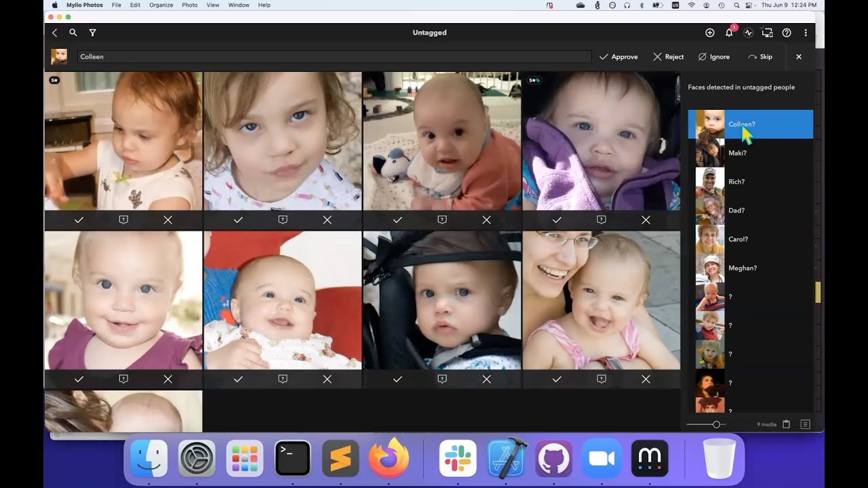Open the File menu
The height and width of the screenshot is (488, 868).
pyautogui.click(x=117, y=5)
